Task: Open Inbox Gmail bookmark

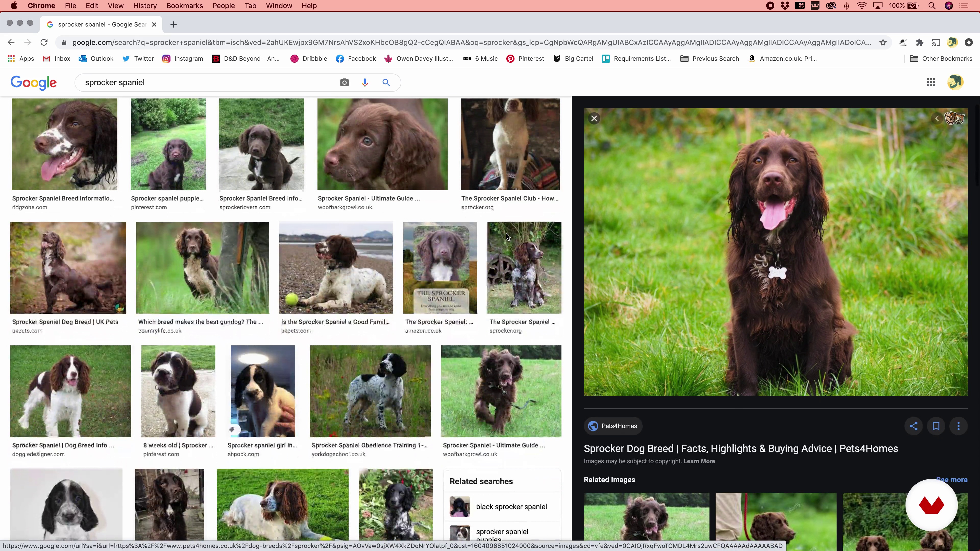Action: coord(56,59)
